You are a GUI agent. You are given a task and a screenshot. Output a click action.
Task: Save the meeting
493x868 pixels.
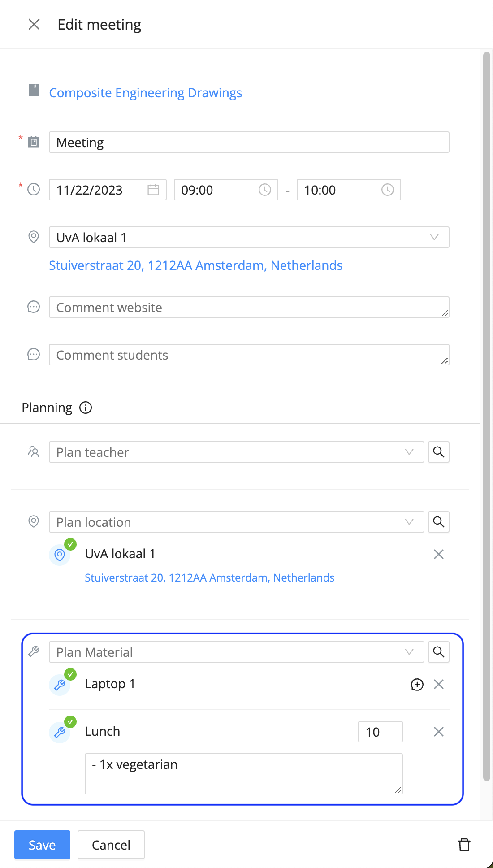[42, 845]
